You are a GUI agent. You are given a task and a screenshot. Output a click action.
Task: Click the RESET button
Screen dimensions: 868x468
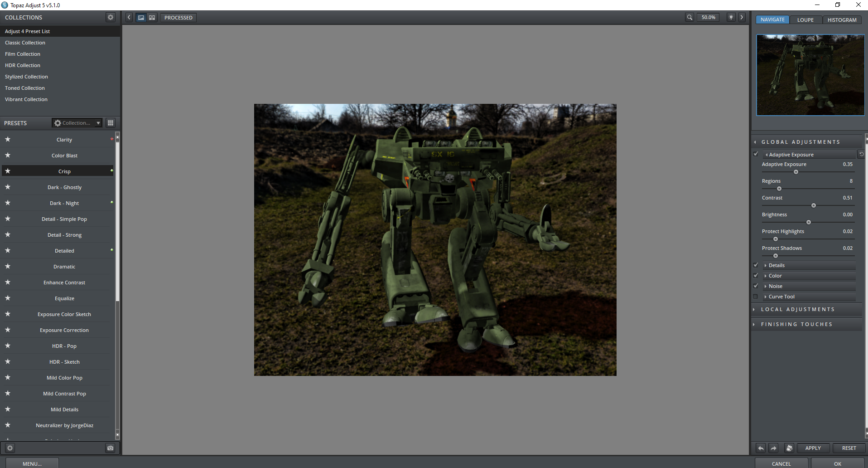(849, 448)
